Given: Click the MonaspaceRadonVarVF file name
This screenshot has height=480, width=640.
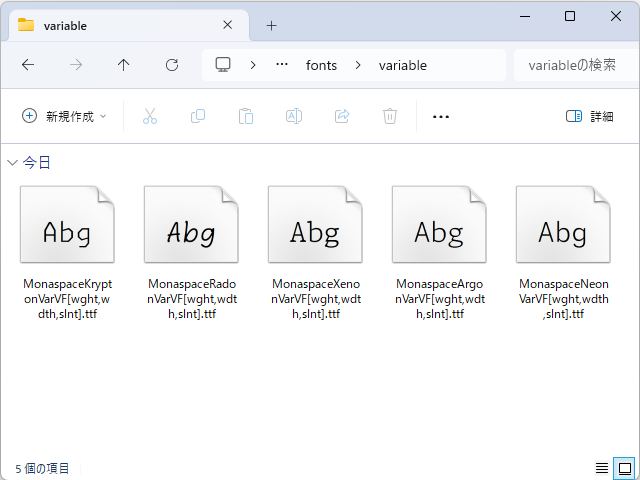Looking at the screenshot, I should [192, 299].
